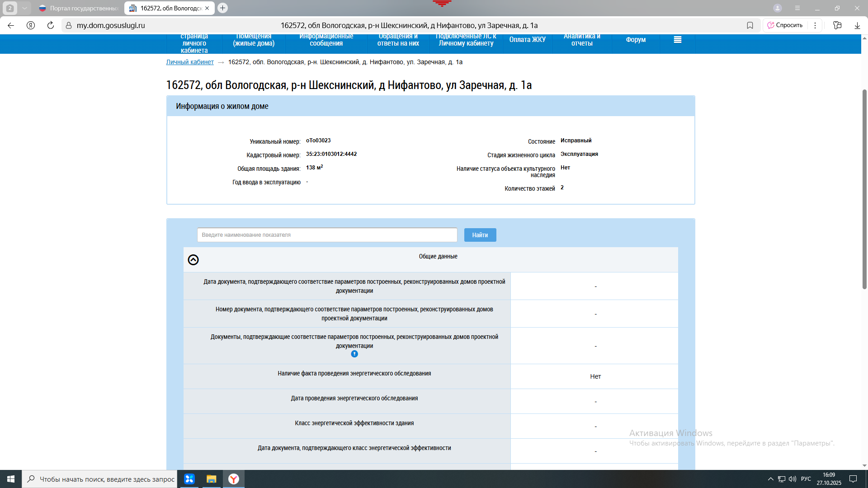Collapse the Общие данные section
Screen dimensions: 868x488
click(x=193, y=260)
